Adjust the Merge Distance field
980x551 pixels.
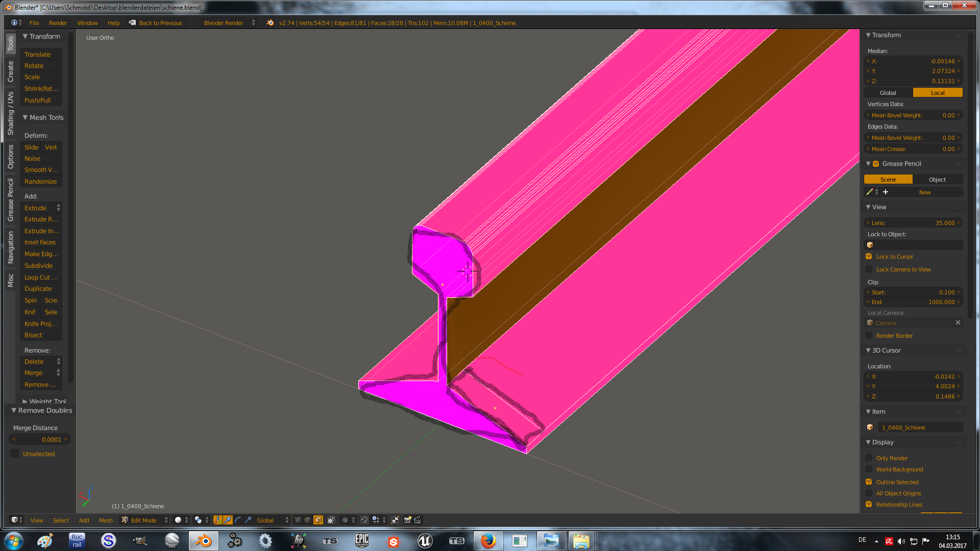(40, 439)
